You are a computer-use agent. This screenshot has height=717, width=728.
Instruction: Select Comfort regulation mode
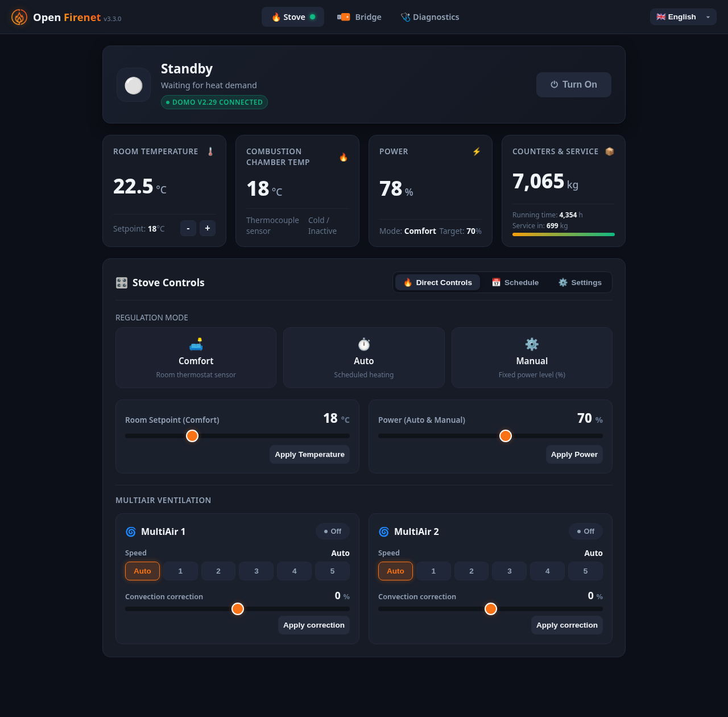[196, 358]
